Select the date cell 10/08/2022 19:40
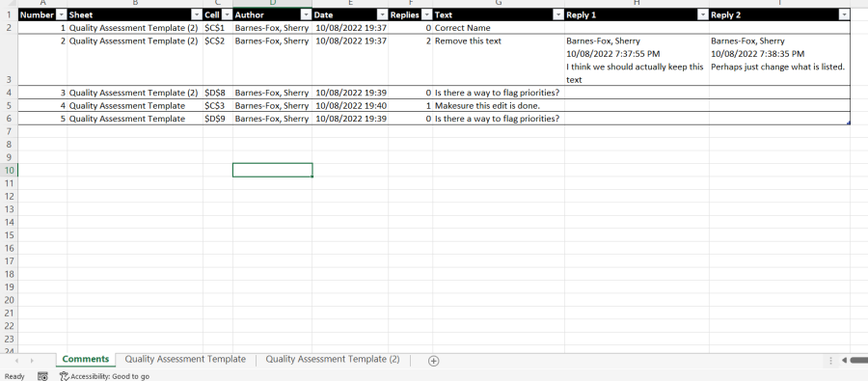 (x=350, y=106)
